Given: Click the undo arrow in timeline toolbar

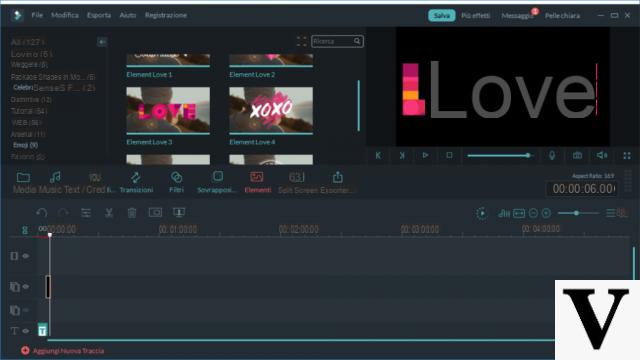Looking at the screenshot, I should pos(42,213).
